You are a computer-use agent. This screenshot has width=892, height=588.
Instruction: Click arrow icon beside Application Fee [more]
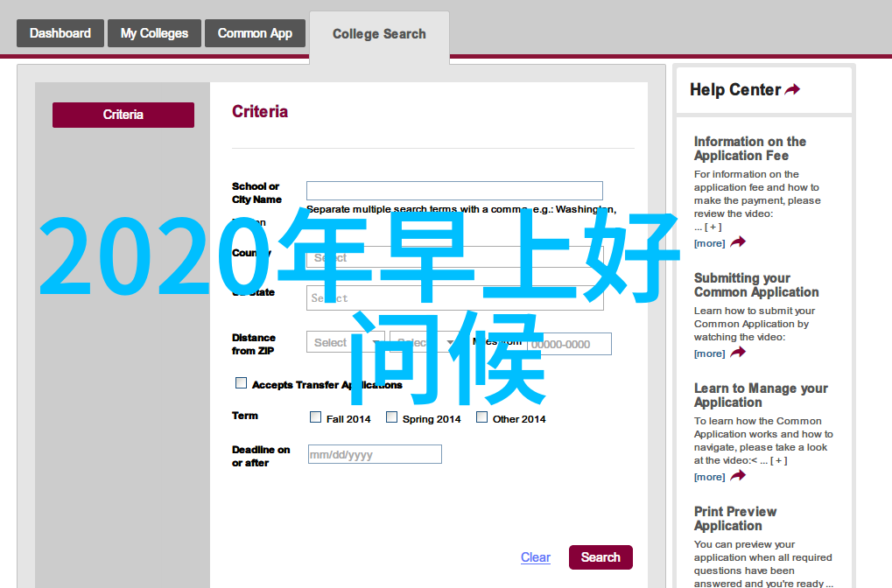point(738,242)
